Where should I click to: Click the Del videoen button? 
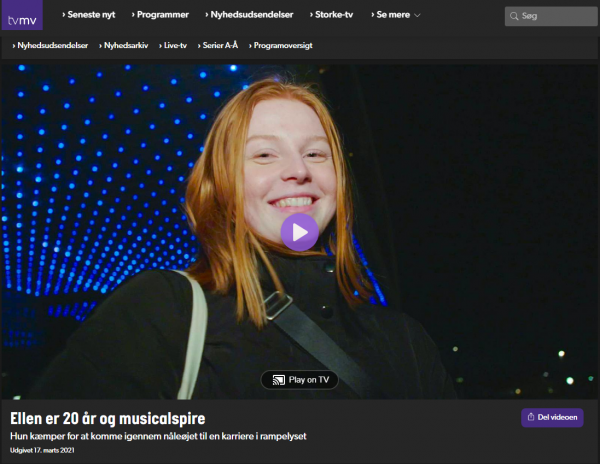tap(552, 417)
